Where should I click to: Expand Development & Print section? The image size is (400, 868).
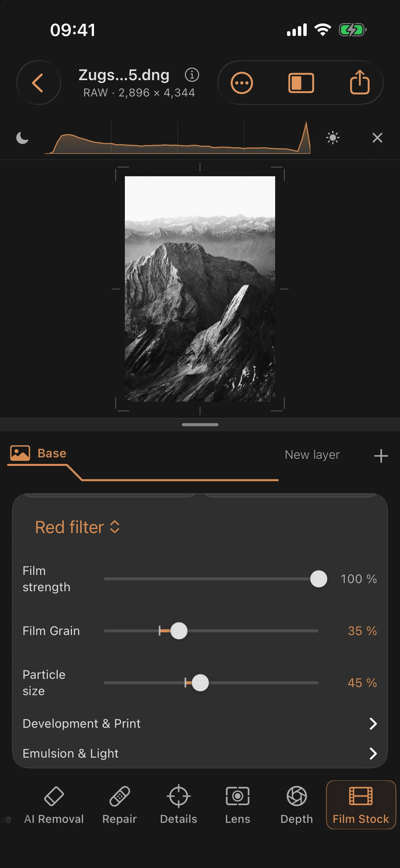(x=200, y=724)
